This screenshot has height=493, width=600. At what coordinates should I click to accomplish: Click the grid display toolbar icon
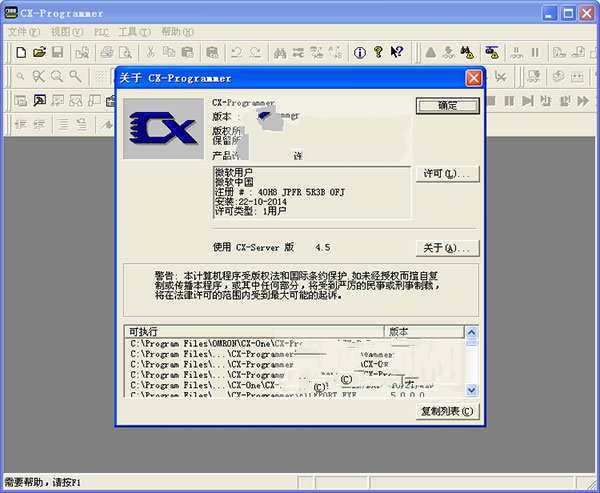click(101, 77)
